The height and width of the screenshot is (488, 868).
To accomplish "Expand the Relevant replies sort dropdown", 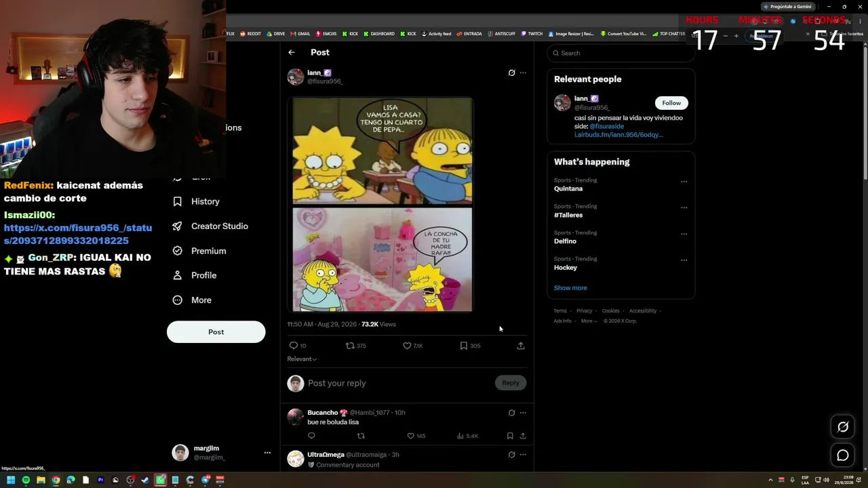I will click(x=302, y=359).
